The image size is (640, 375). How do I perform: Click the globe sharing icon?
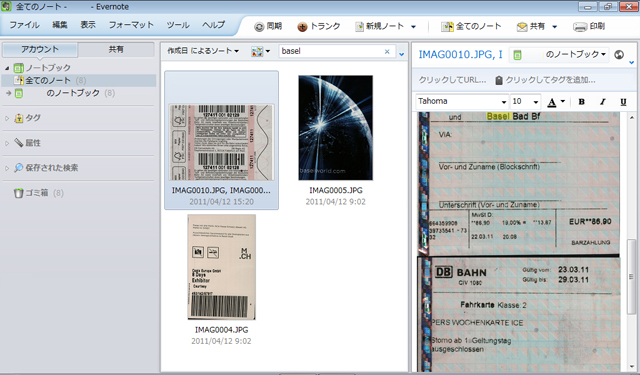coord(619,54)
